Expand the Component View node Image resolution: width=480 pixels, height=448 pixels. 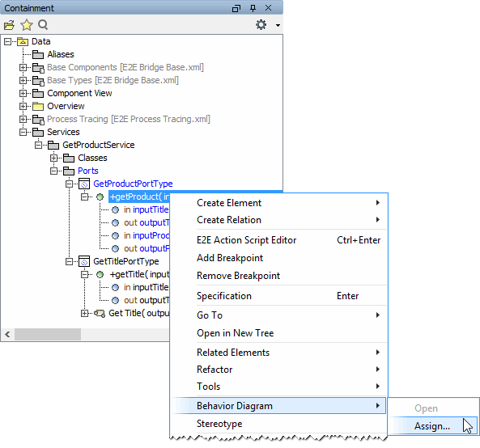pyautogui.click(x=23, y=93)
